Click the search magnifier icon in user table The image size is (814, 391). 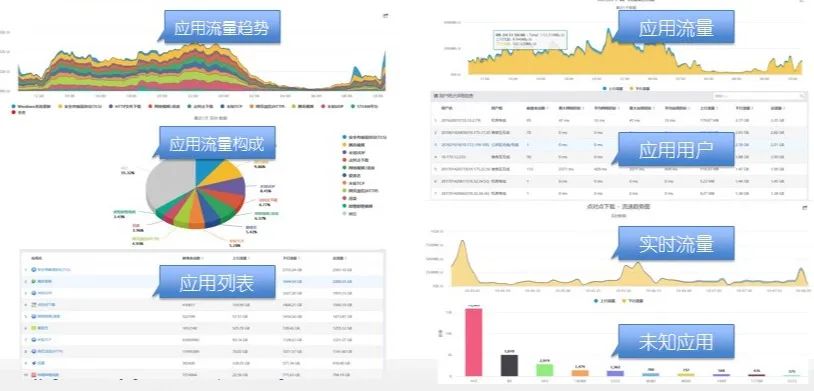[x=803, y=96]
